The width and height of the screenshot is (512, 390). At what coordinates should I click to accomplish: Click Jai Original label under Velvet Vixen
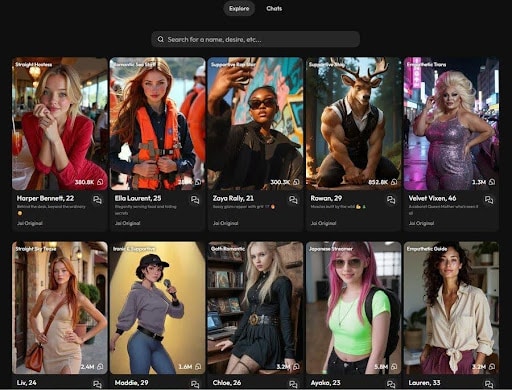coord(421,223)
